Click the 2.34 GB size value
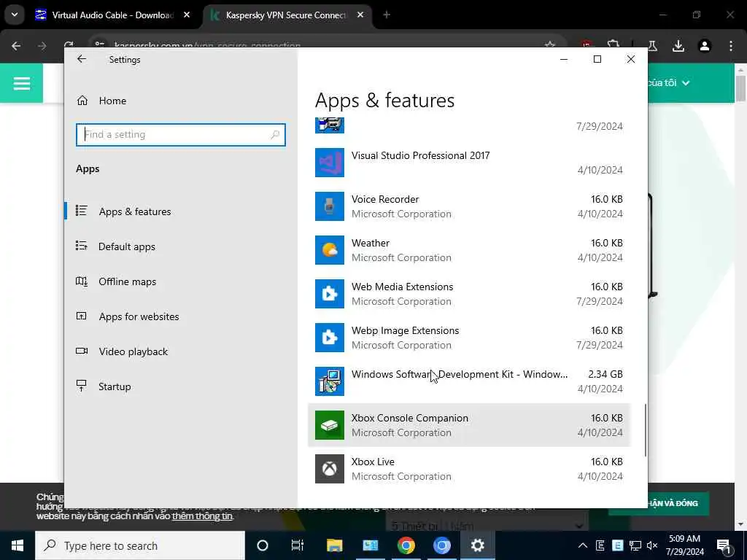 pyautogui.click(x=605, y=374)
